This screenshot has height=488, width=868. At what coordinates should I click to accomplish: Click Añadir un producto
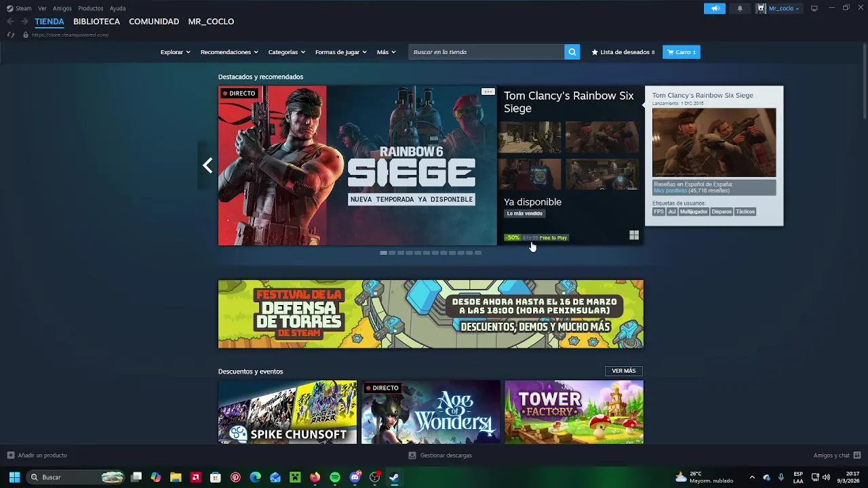point(37,455)
